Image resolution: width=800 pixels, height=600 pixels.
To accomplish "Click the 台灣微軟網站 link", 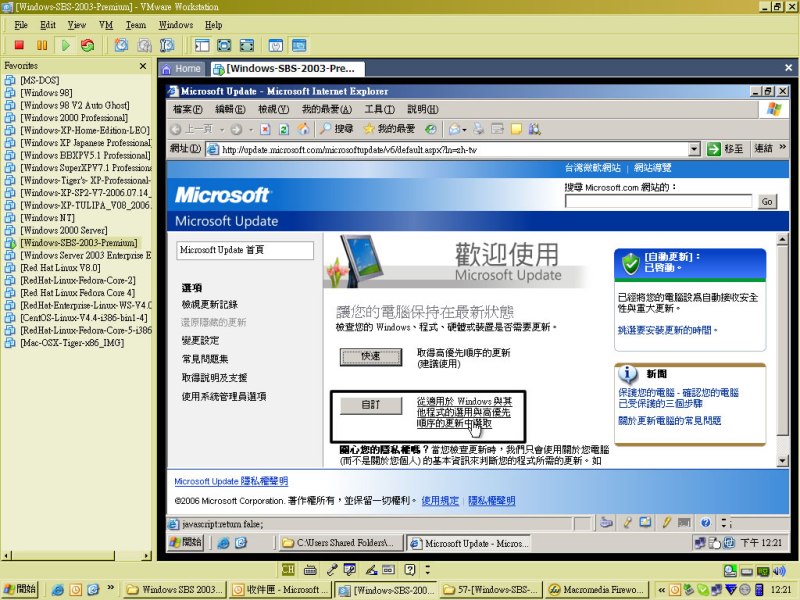I will [592, 167].
